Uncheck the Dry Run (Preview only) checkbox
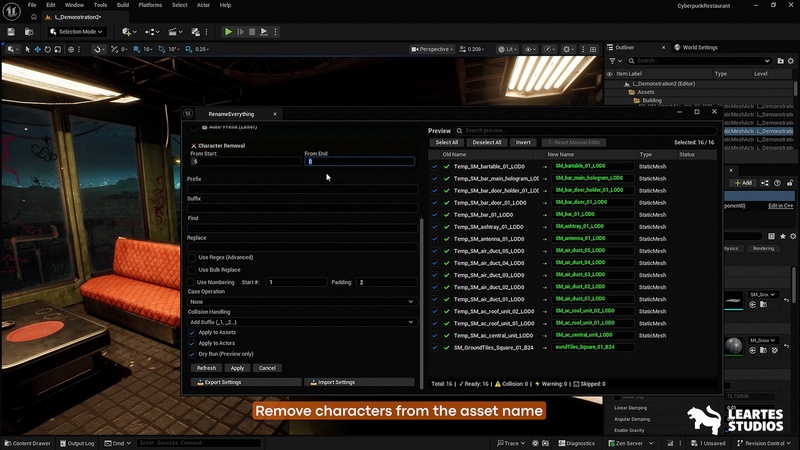 tap(191, 354)
